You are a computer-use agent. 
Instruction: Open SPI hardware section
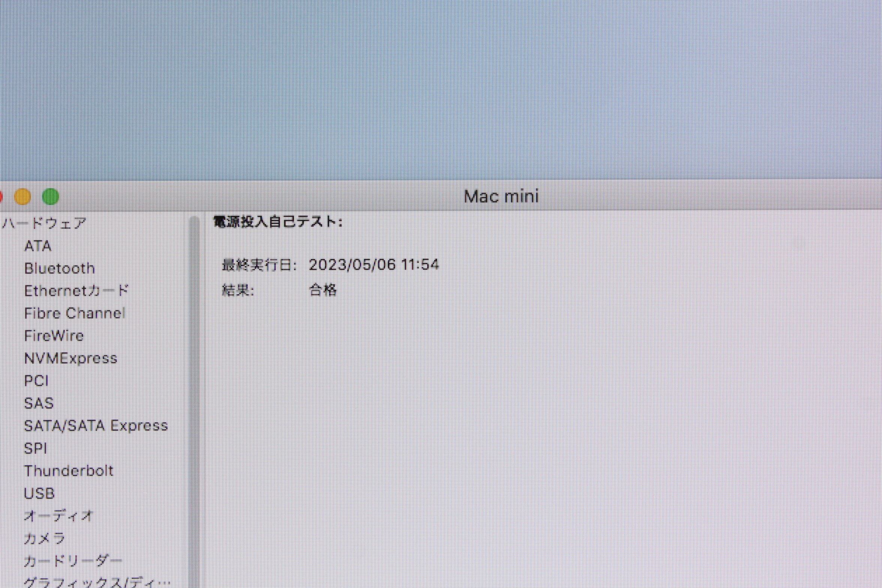point(35,448)
